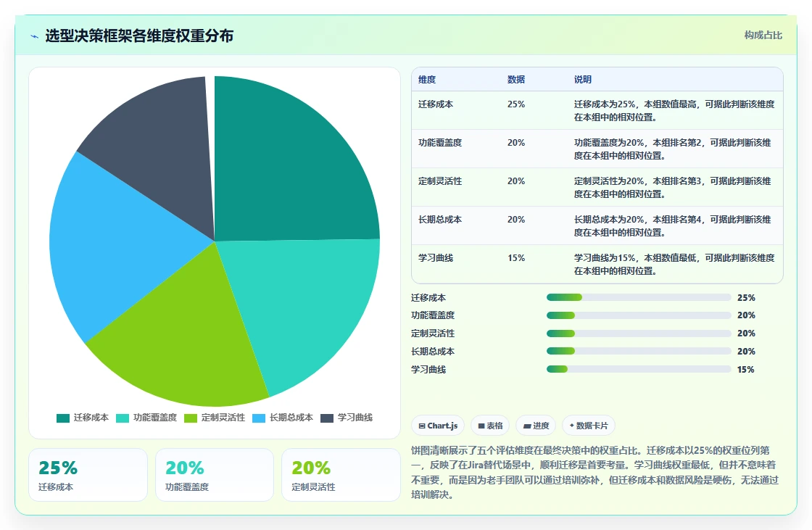Click the 25% value in the table
Viewport: 812px width, 530px height.
pyautogui.click(x=515, y=104)
